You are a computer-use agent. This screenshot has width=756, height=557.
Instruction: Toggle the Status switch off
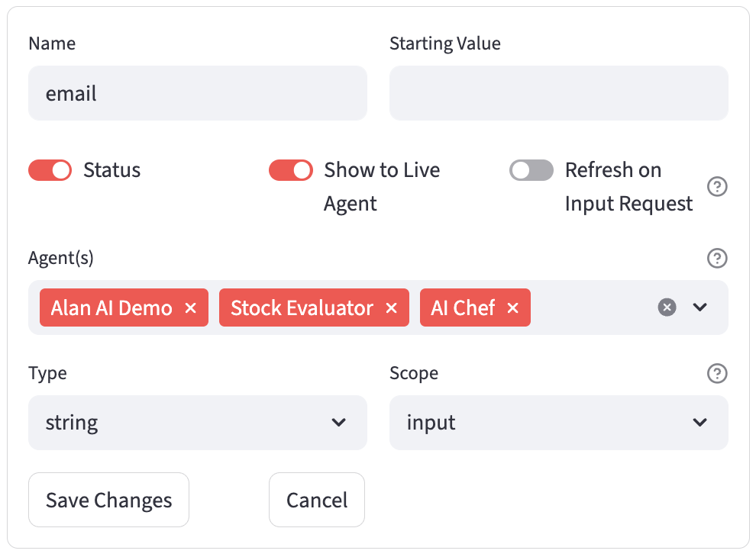(x=50, y=170)
